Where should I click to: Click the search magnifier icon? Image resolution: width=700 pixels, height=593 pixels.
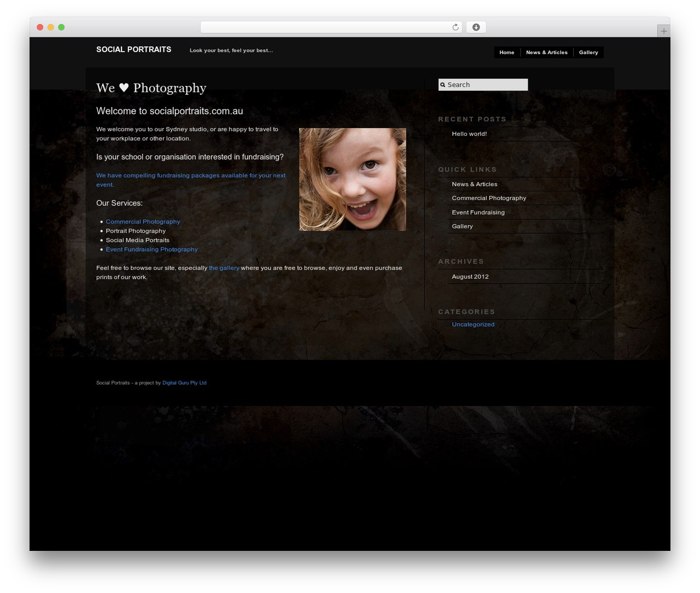(443, 85)
